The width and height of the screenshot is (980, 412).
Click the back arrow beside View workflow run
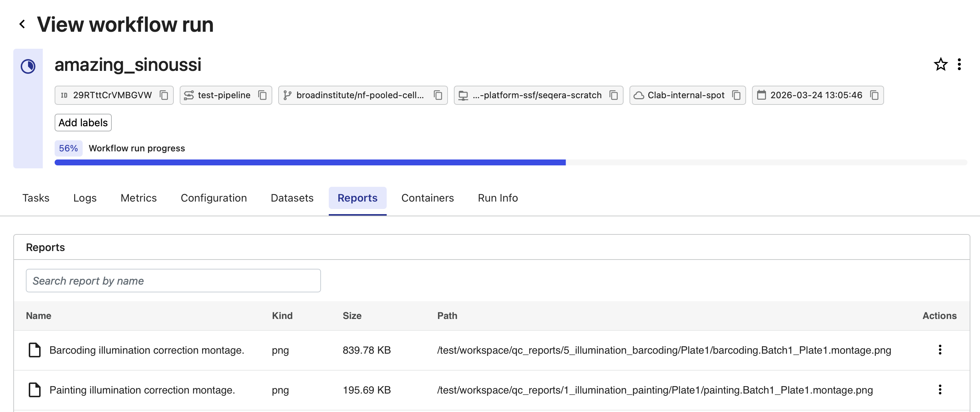pyautogui.click(x=23, y=24)
